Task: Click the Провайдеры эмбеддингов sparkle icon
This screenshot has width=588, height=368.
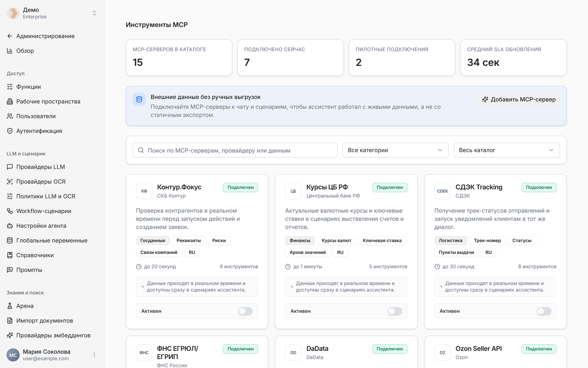Action: tap(10, 336)
